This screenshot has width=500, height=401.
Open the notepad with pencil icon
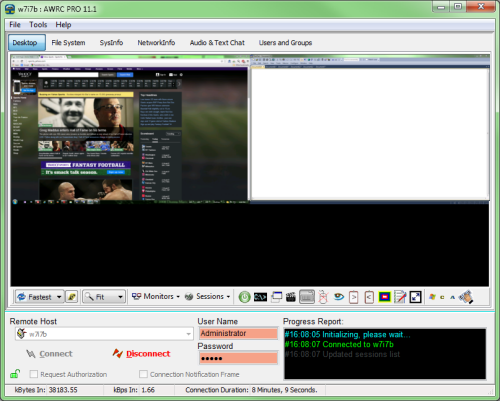pyautogui.click(x=400, y=297)
